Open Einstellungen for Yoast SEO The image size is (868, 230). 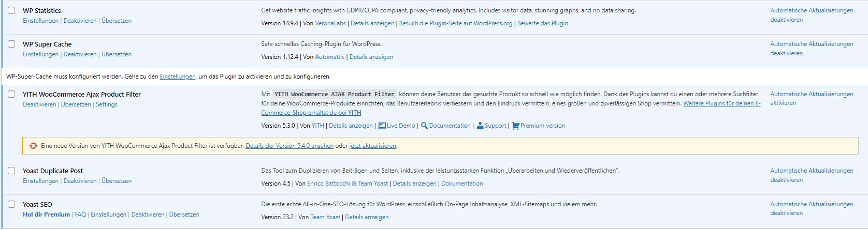pyautogui.click(x=108, y=214)
